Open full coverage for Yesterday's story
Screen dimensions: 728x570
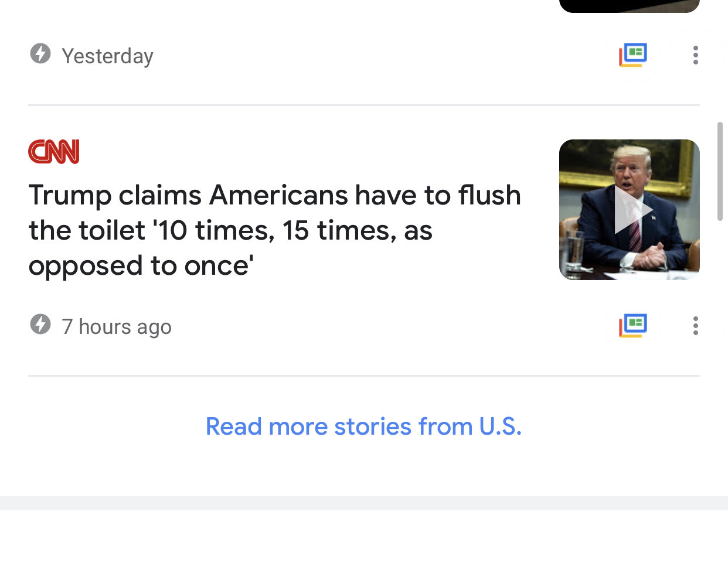tap(633, 55)
